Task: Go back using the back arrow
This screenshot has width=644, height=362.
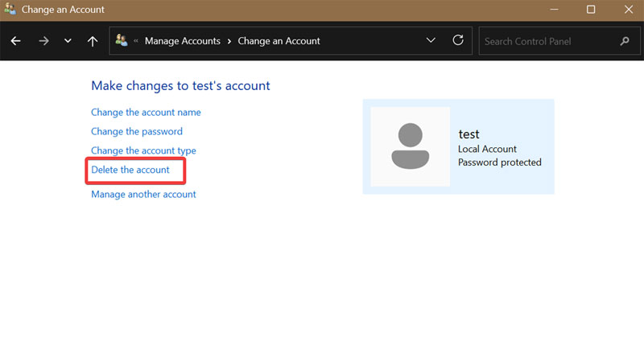Action: 15,41
